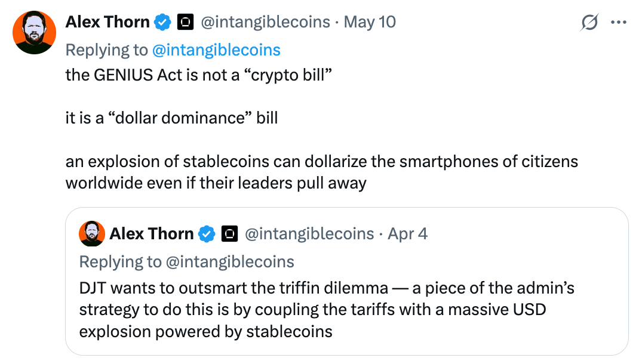Click the May 10 timestamp
639x364 pixels.
(370, 22)
